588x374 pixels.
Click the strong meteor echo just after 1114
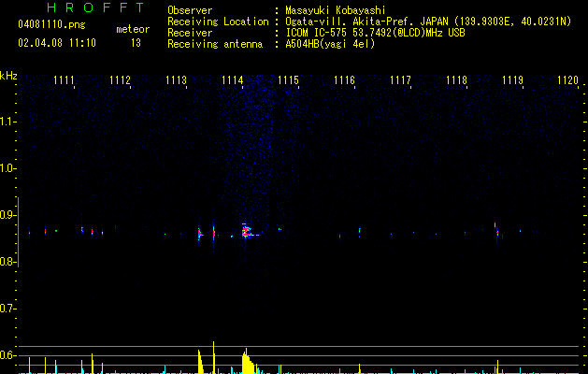pos(247,232)
